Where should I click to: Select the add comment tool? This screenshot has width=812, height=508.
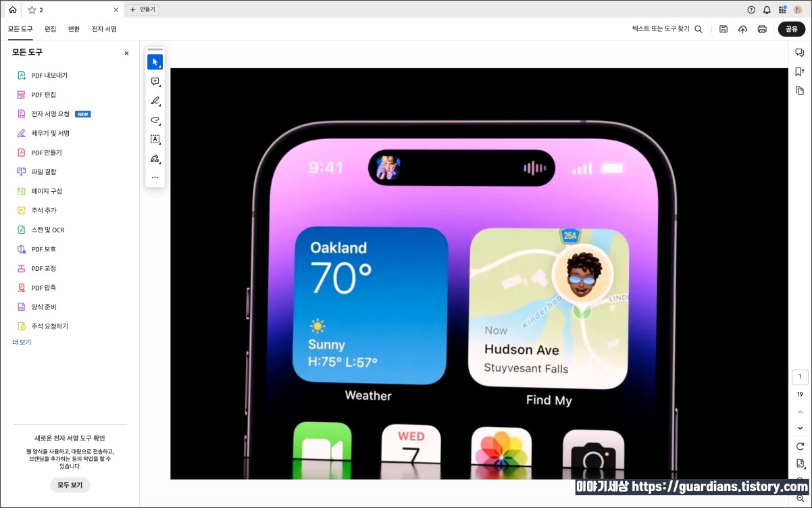(155, 82)
